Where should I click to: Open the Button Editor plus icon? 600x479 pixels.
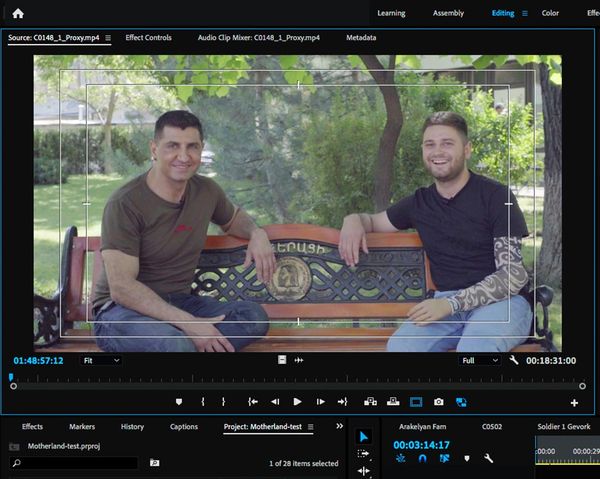coord(574,403)
